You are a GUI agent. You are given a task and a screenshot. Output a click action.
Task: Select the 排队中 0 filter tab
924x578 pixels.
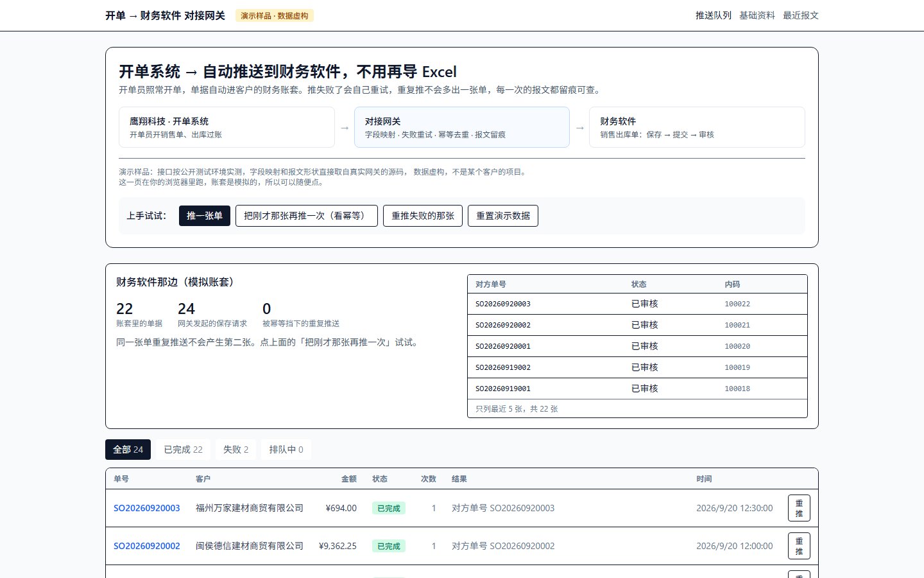pos(286,450)
